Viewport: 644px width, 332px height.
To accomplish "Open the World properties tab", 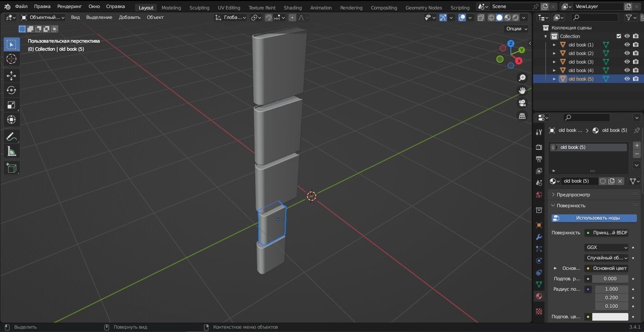I will tap(539, 195).
